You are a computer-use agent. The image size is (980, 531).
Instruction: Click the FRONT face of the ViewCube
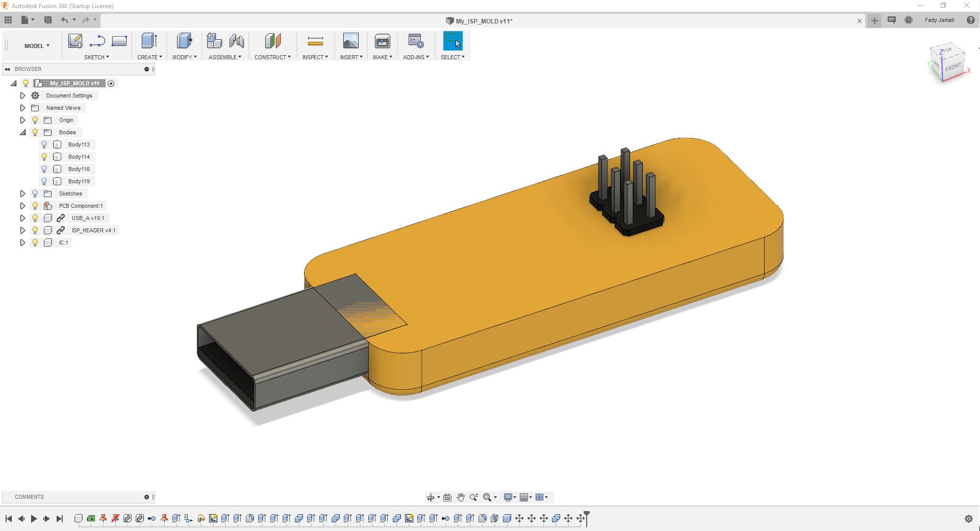pyautogui.click(x=953, y=67)
